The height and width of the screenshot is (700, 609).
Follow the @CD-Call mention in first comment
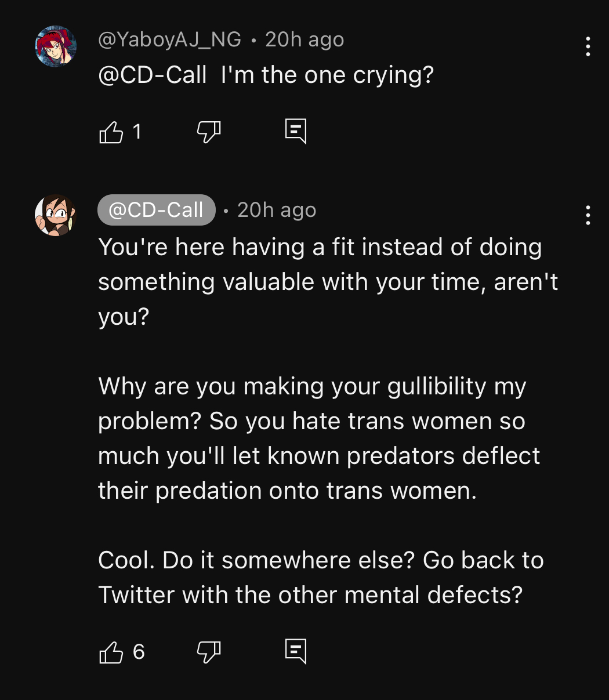153,75
